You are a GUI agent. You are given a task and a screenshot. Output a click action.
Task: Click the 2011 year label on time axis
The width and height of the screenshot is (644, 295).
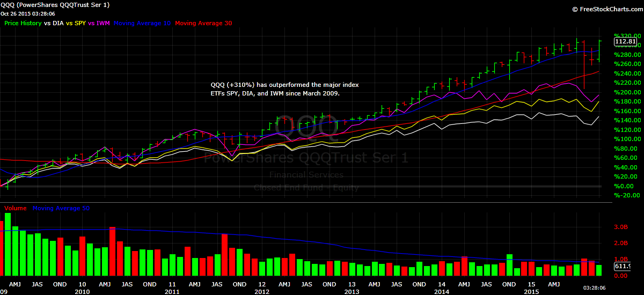(172, 292)
